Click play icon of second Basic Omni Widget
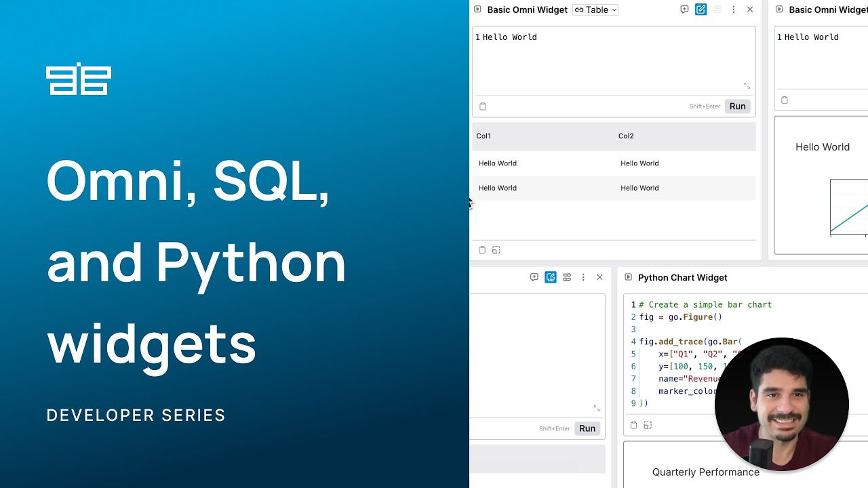 pyautogui.click(x=779, y=9)
